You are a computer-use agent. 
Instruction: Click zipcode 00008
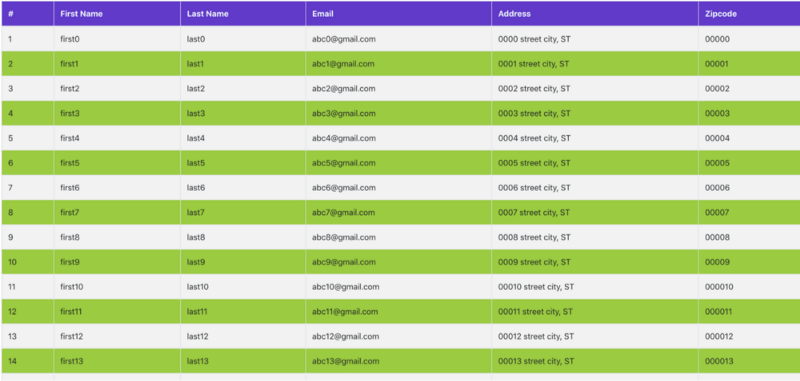tap(717, 237)
